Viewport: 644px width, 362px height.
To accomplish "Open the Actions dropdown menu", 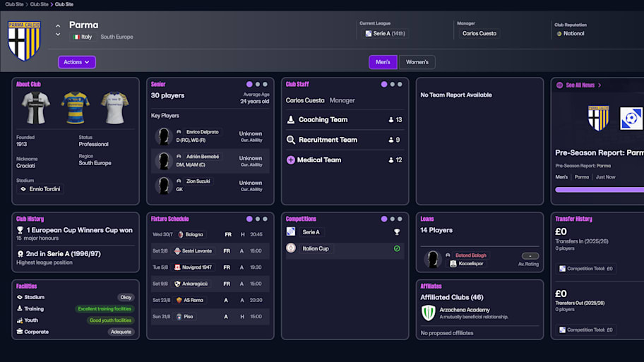I will click(x=76, y=62).
